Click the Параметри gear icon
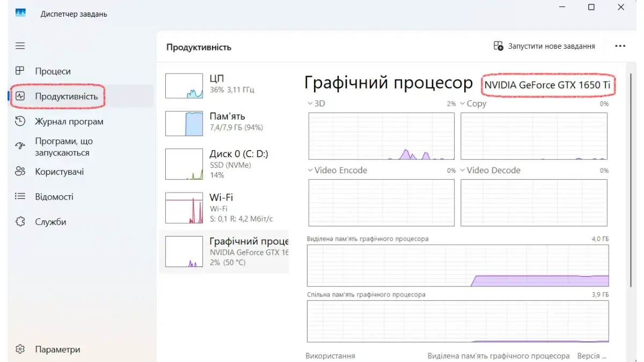Screen dimensions: 644x362 tap(20, 349)
